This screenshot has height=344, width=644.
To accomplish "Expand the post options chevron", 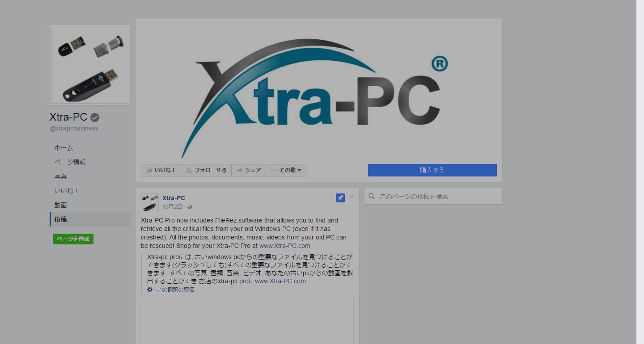I will click(x=352, y=197).
